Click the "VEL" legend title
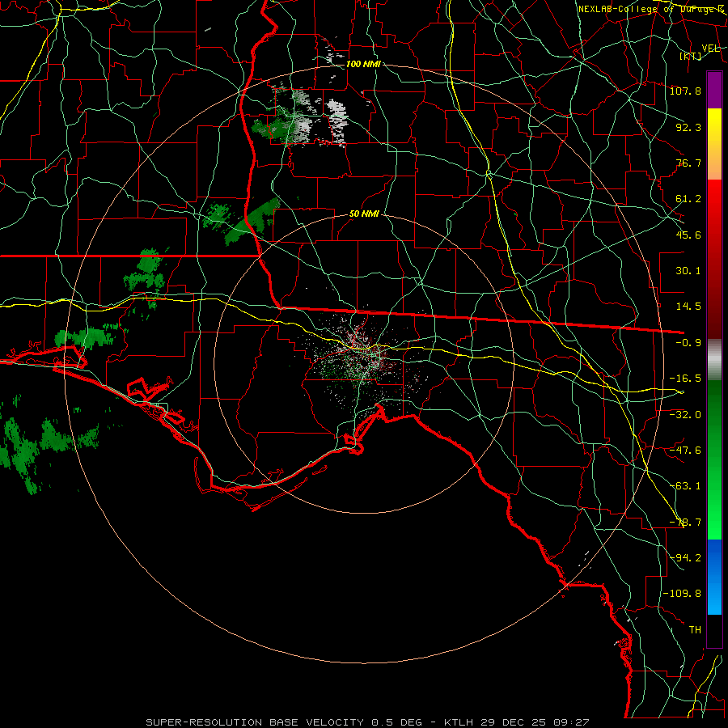The image size is (728, 728). pyautogui.click(x=711, y=49)
